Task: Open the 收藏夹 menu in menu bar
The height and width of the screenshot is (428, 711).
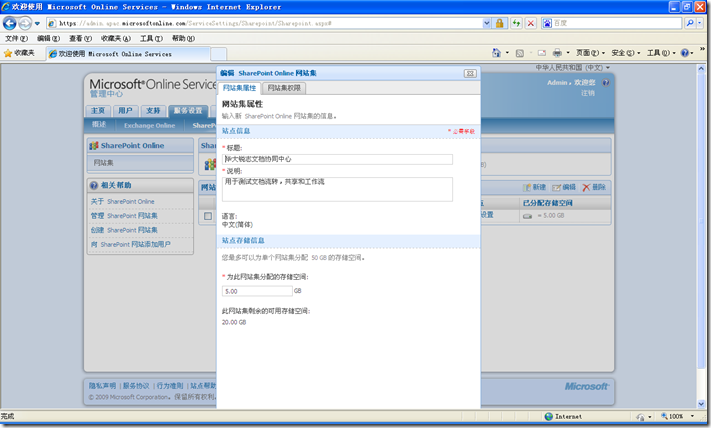Action: tap(116, 39)
